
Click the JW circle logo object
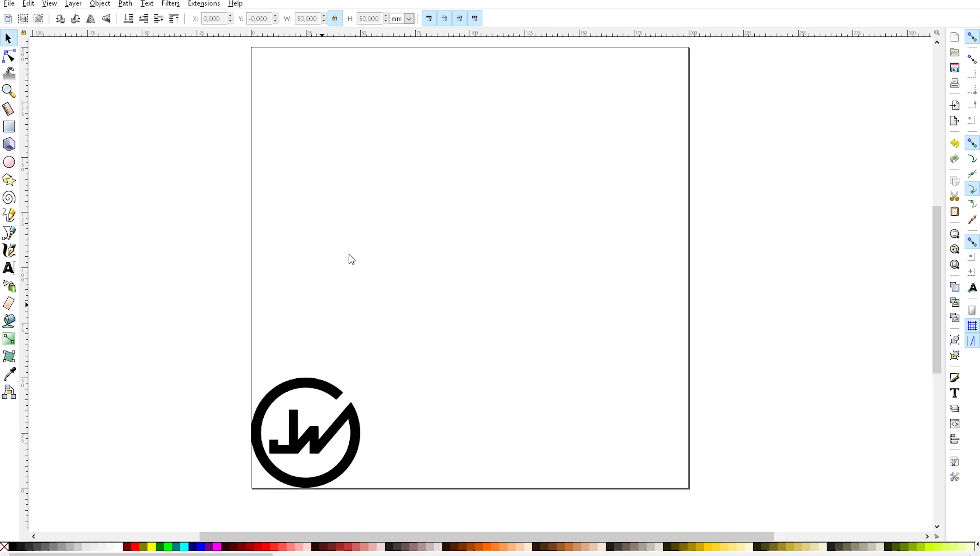[x=305, y=433]
